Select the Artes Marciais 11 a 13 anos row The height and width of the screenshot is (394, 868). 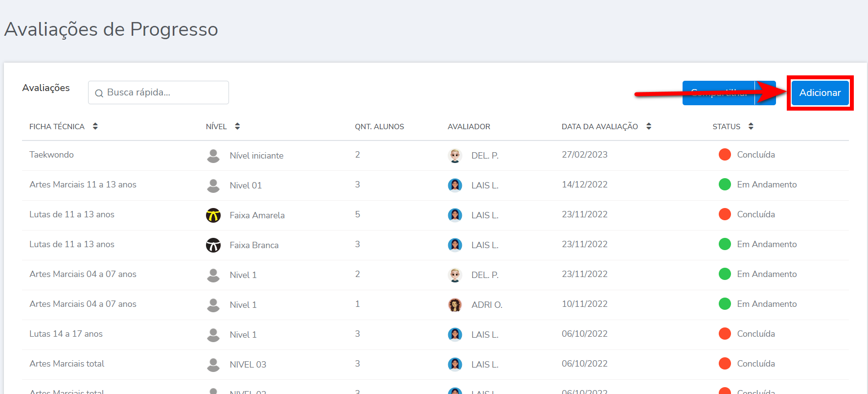point(83,185)
